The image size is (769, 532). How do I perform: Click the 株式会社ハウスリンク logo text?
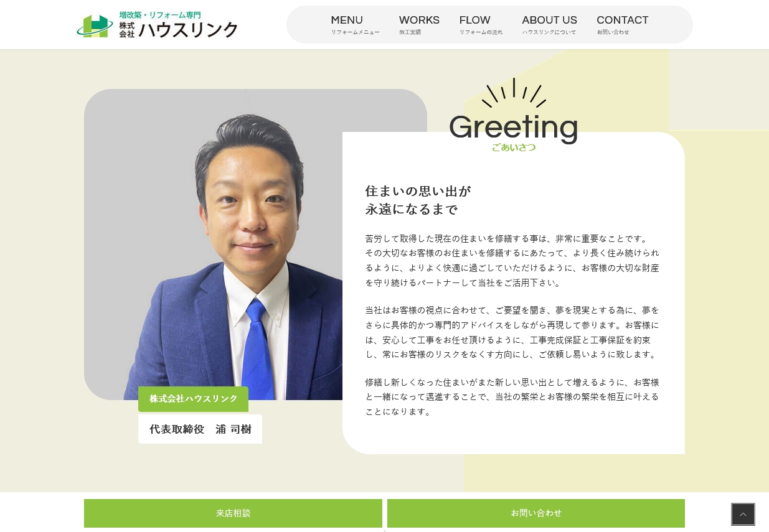point(179,29)
